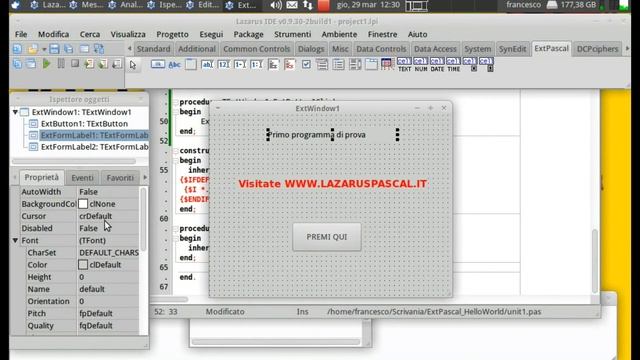Viewport: 640px width, 360px height.
Task: Edit the CharSet DEFAULT_CHARSET value
Action: [108, 253]
